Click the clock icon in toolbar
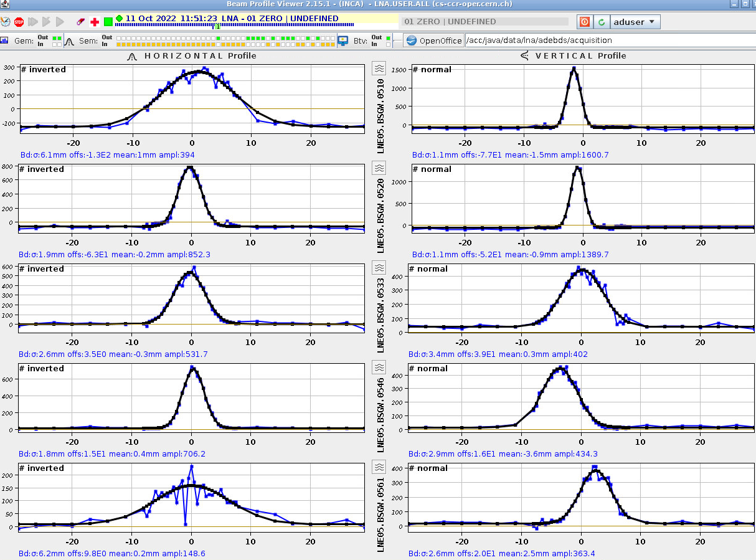The width and height of the screenshot is (756, 560). [5, 22]
